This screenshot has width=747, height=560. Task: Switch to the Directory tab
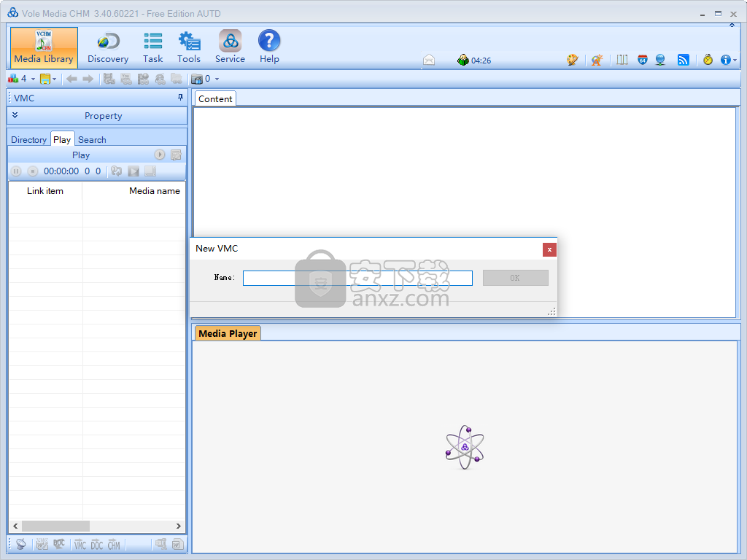coord(28,139)
